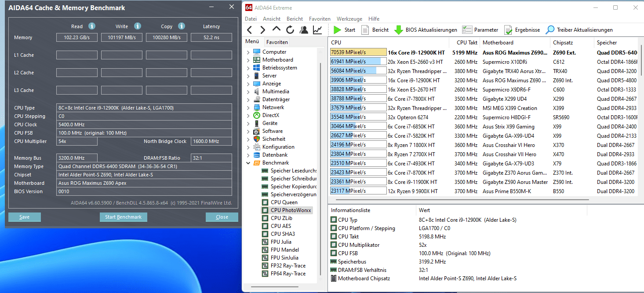644x293 pixels.
Task: Open the Ergebnisse results icon
Action: point(508,30)
